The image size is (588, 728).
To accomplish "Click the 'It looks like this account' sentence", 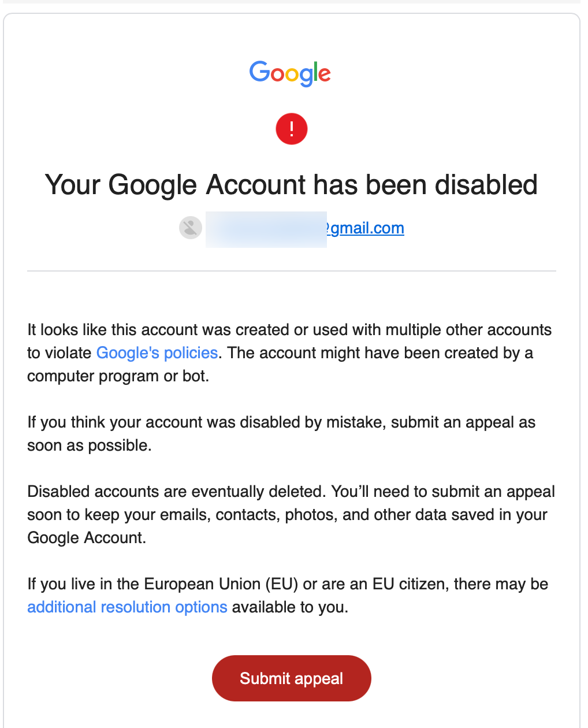I will click(289, 330).
